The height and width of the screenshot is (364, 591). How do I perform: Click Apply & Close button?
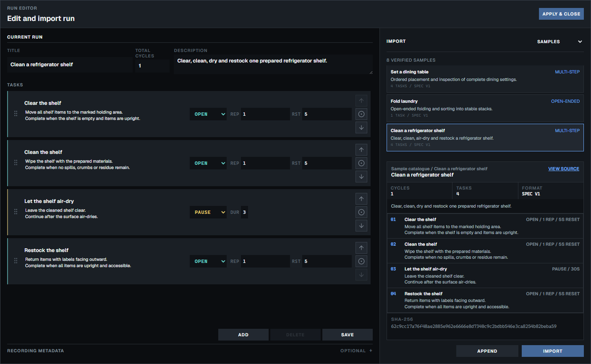pos(561,14)
